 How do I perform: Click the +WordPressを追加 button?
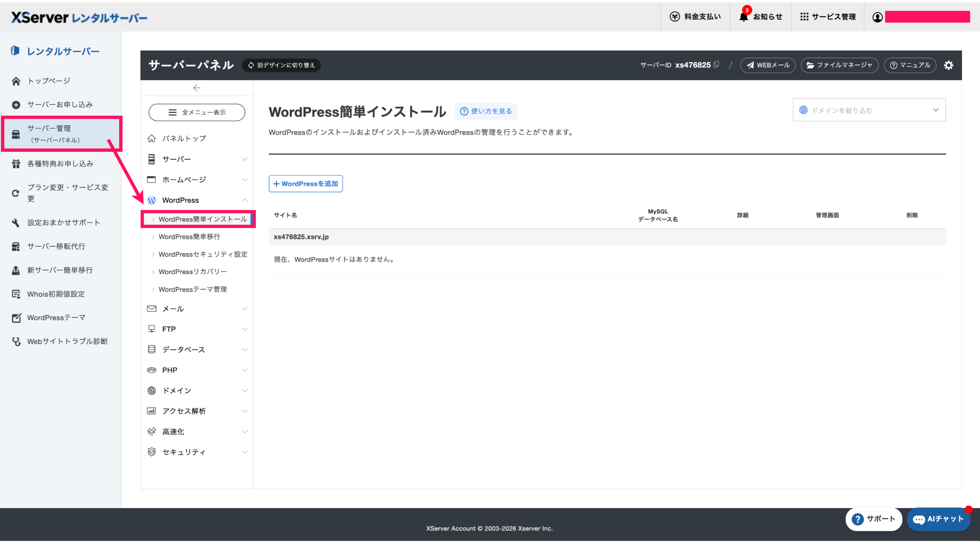(x=306, y=184)
